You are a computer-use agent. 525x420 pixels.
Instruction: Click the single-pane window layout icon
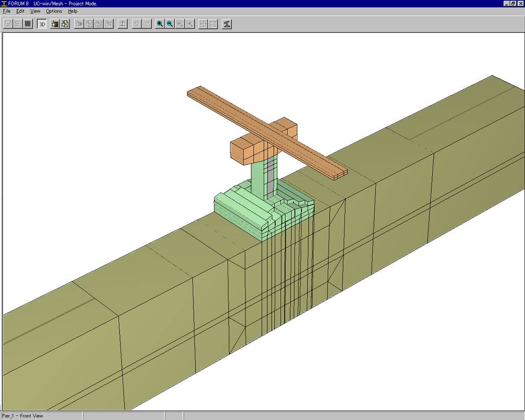(213, 24)
